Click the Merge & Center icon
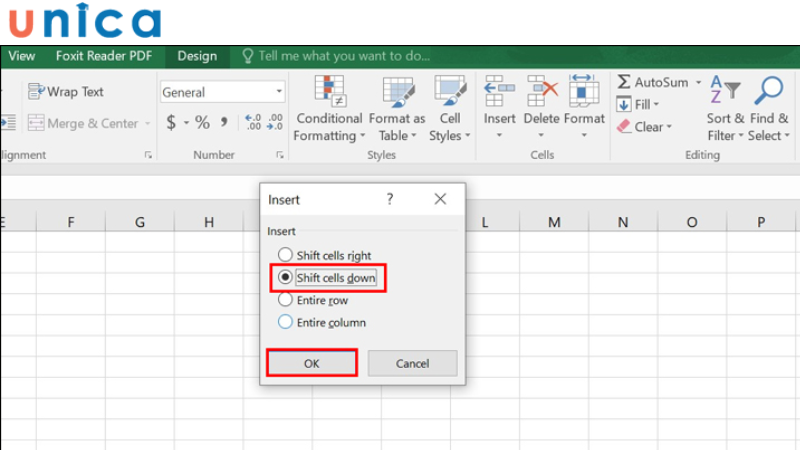Screen dimensions: 800x450 point(36,123)
